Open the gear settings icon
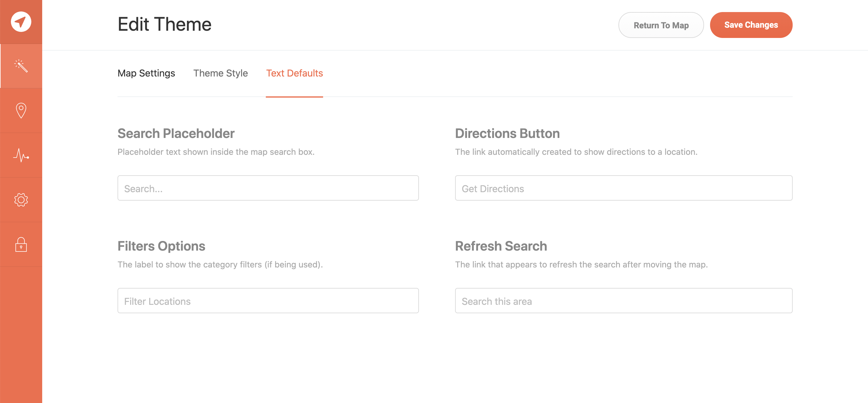Image resolution: width=868 pixels, height=403 pixels. pos(21,200)
